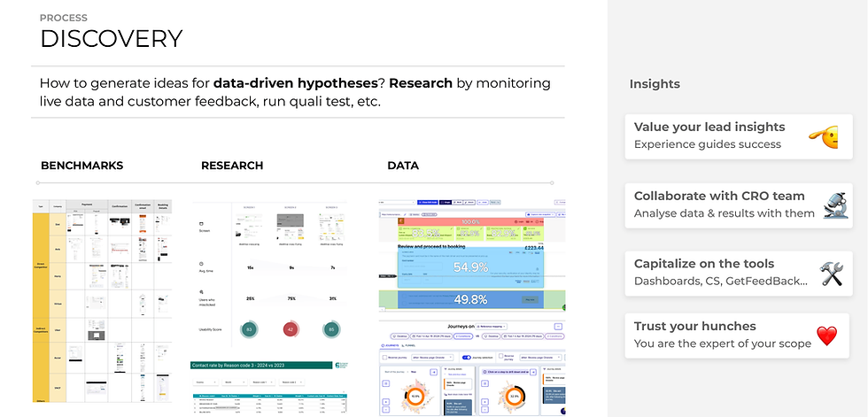The width and height of the screenshot is (868, 417).
Task: Click the 15s average time value
Action: point(250,267)
